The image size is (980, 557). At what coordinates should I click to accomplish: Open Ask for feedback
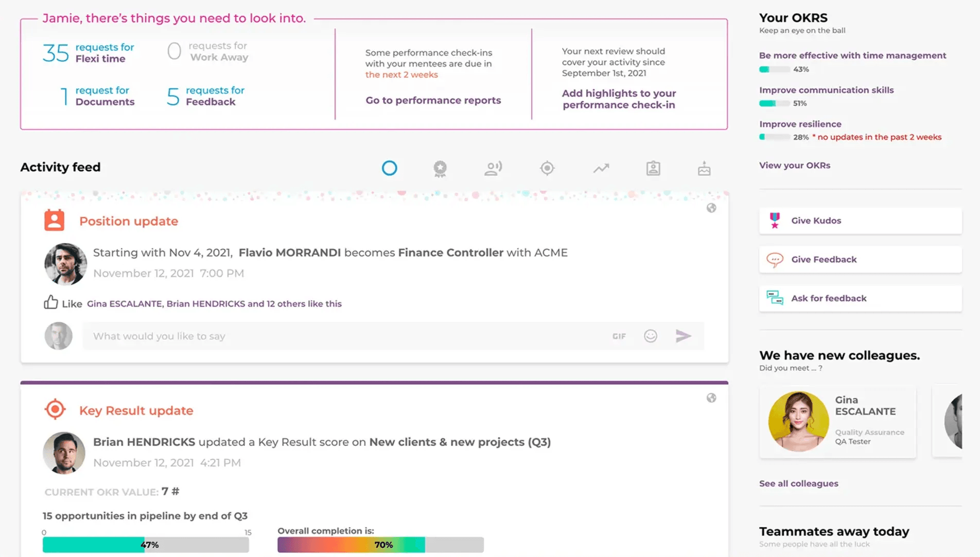(x=860, y=298)
